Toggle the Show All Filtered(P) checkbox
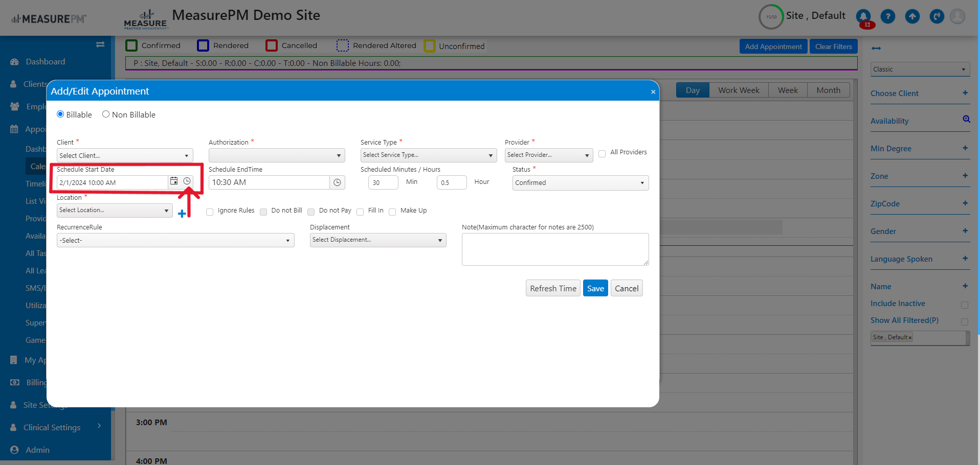 (x=965, y=322)
